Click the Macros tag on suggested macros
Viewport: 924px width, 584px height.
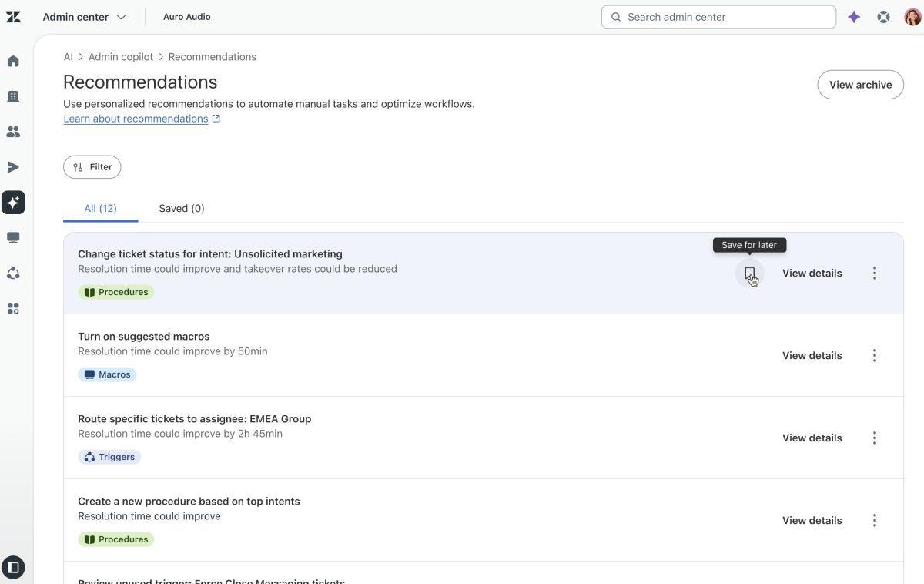click(x=107, y=374)
